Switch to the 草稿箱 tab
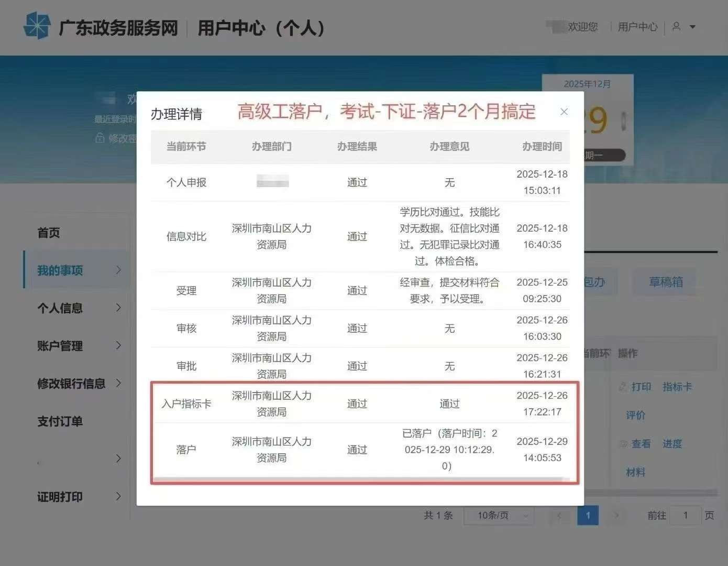This screenshot has width=728, height=566. [x=666, y=282]
